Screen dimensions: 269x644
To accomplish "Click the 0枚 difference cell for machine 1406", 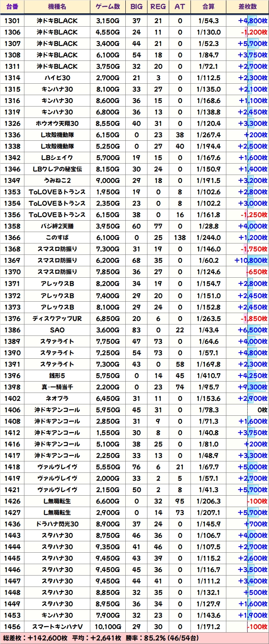I will [262, 410].
